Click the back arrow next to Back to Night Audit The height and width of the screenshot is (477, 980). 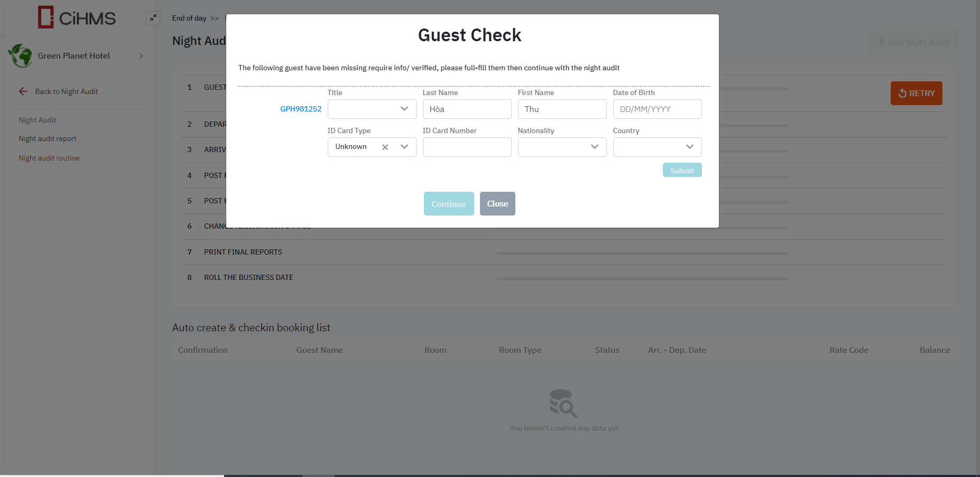click(x=23, y=91)
